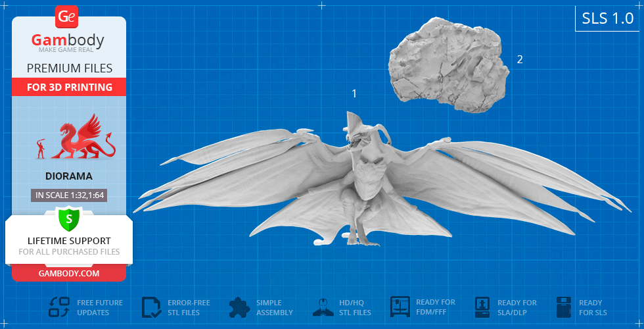Click the Gambody brand name text
The width and height of the screenshot is (644, 329).
pos(68,40)
